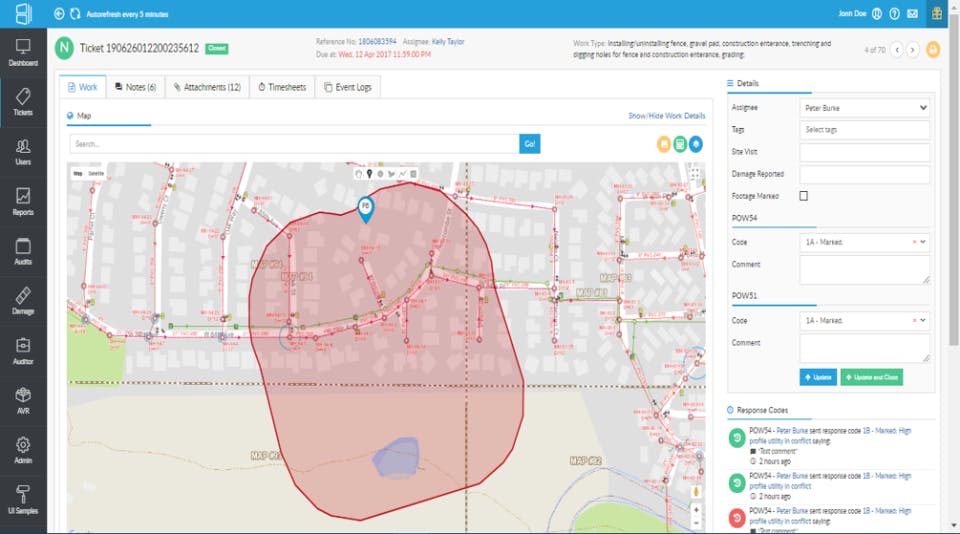Screen dimensions: 960x534
Task: Open the Dashboard sidebar item
Action: pos(23,53)
